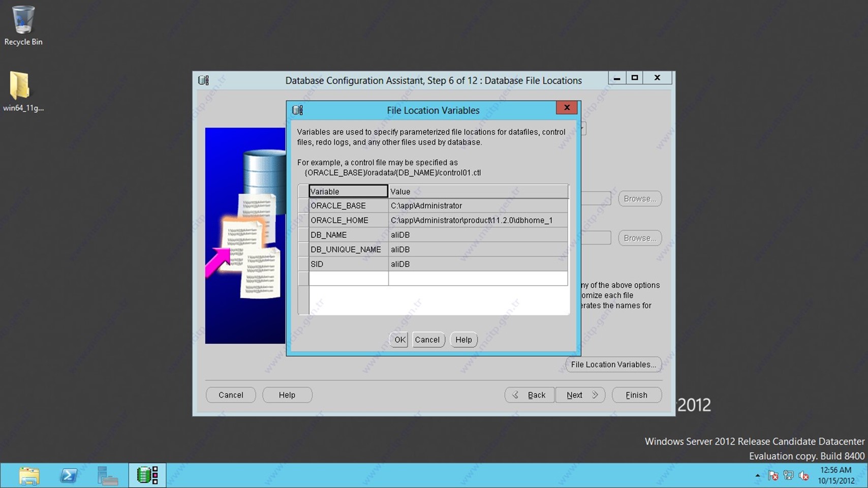Cancel the Database Configuration Assistant wizard
Viewport: 868px width, 488px height.
[x=231, y=395]
